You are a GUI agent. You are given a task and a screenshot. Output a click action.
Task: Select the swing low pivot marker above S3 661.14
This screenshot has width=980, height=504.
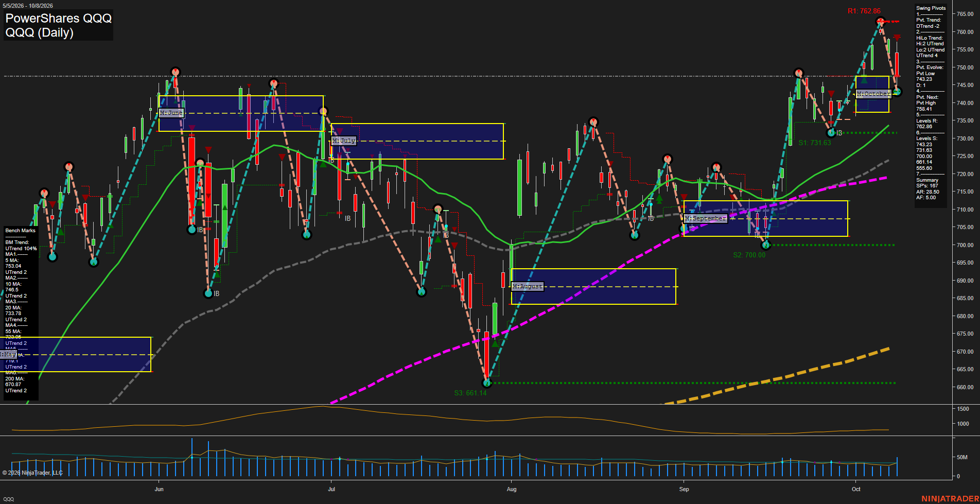[x=487, y=383]
